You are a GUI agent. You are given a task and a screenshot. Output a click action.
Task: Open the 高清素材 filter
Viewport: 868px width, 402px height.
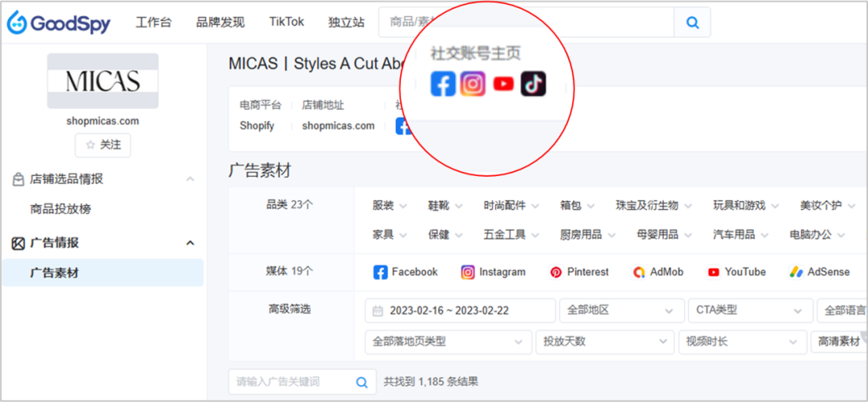click(x=838, y=343)
